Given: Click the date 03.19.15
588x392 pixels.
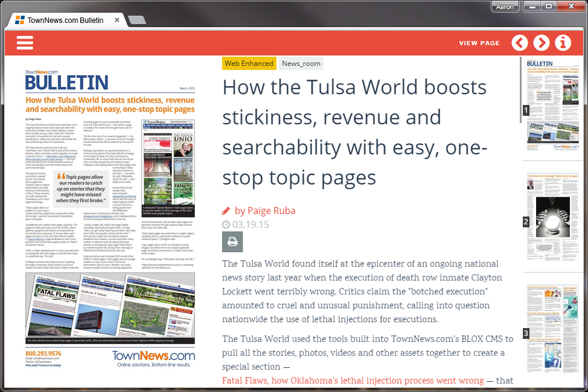Looking at the screenshot, I should (x=251, y=224).
